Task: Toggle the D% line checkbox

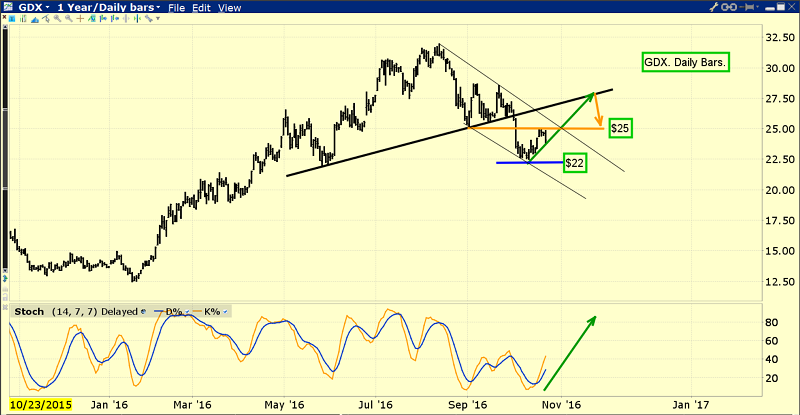Action: pos(187,311)
